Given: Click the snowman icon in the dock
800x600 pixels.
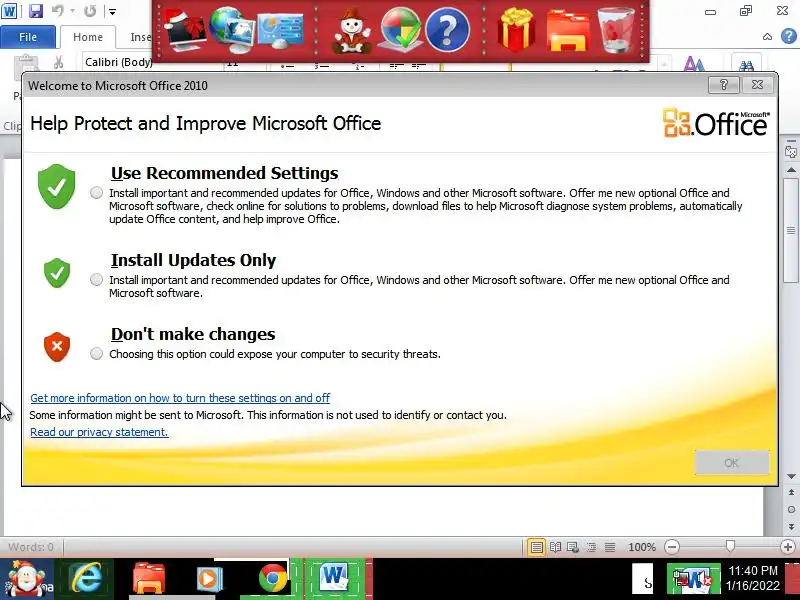Looking at the screenshot, I should [x=352, y=31].
